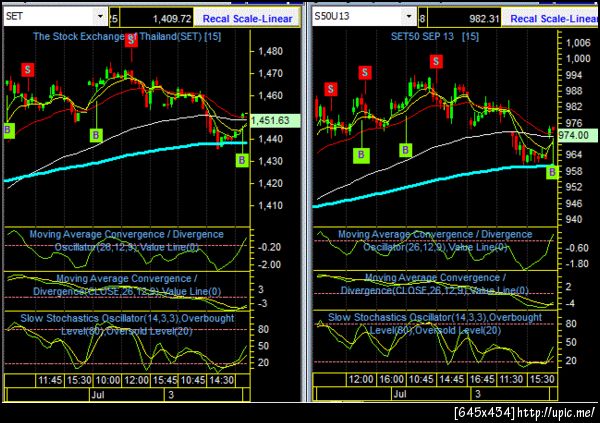
Task: Click the 11:45 time label on SET axis
Action: [x=50, y=380]
